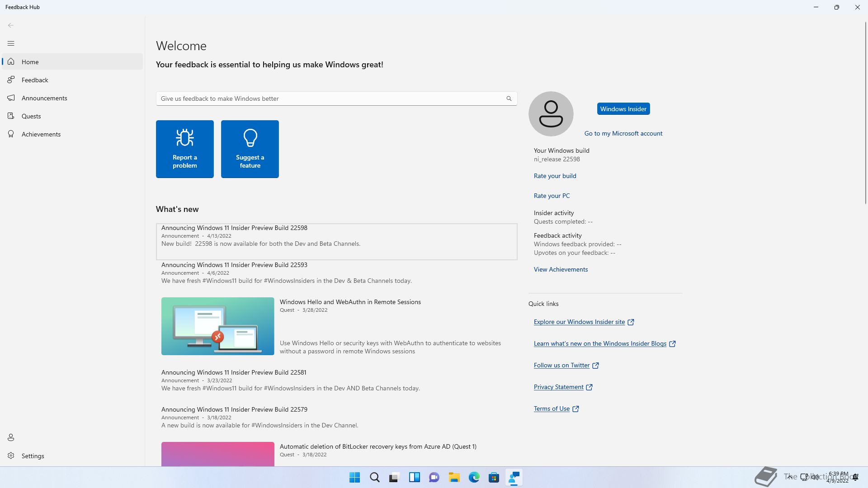Open the Home navigation item
The height and width of the screenshot is (488, 868).
(72, 62)
